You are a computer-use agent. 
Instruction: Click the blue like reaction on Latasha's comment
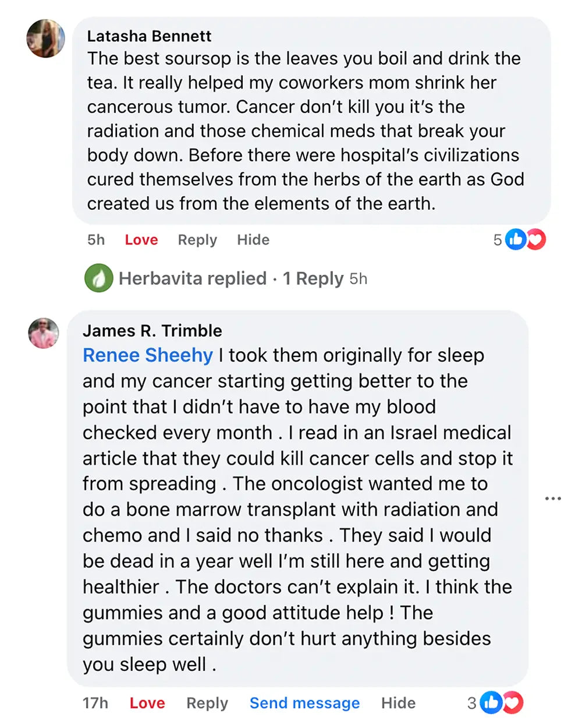point(515,239)
